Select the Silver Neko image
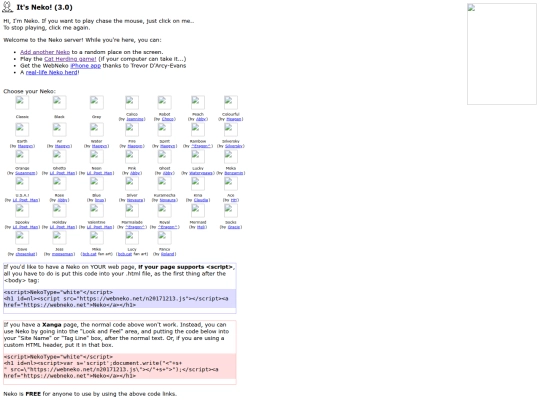Screen dimensions: 540x405 (x=132, y=184)
